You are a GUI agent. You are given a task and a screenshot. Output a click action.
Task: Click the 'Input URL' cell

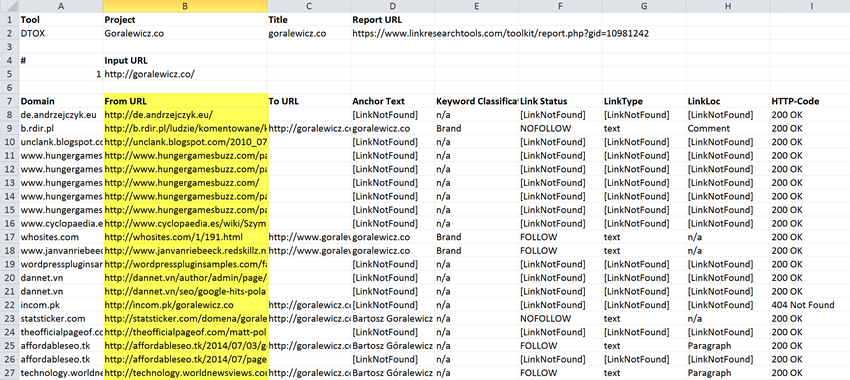[185, 61]
